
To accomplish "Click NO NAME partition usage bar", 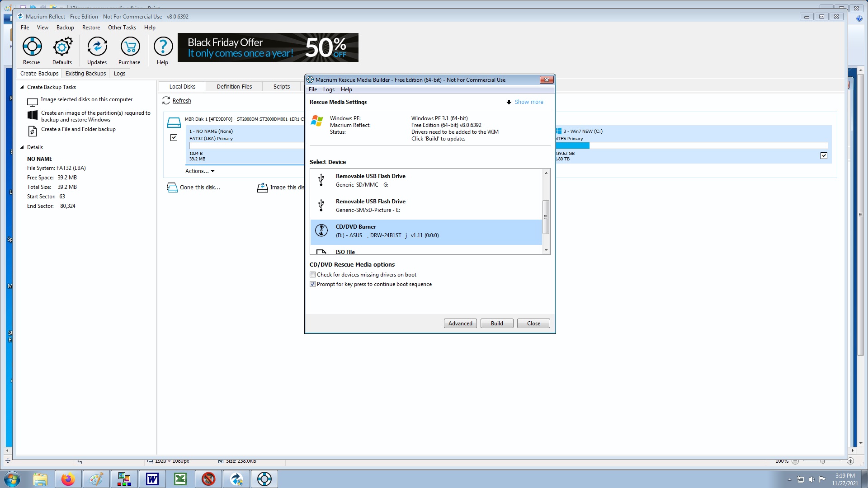I will 247,145.
